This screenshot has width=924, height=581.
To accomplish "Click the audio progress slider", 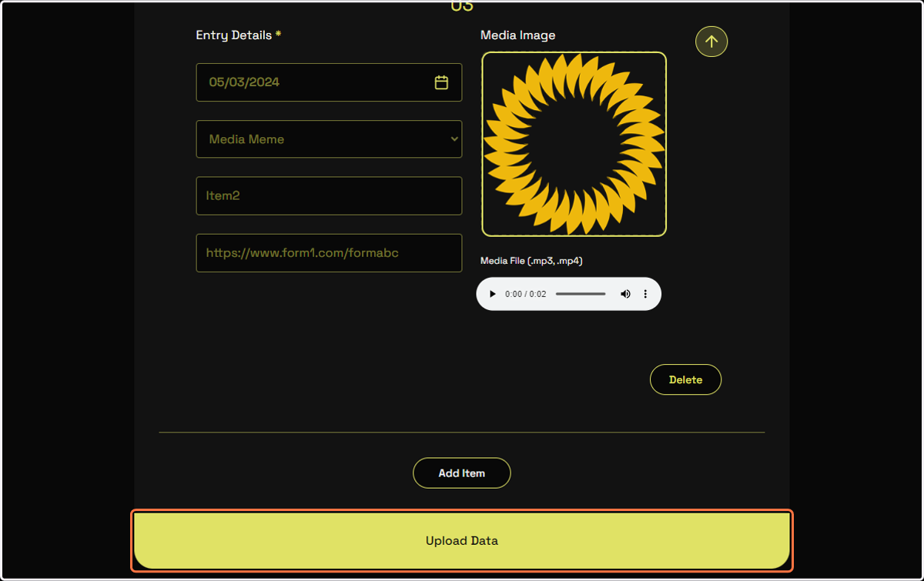I will [x=581, y=294].
